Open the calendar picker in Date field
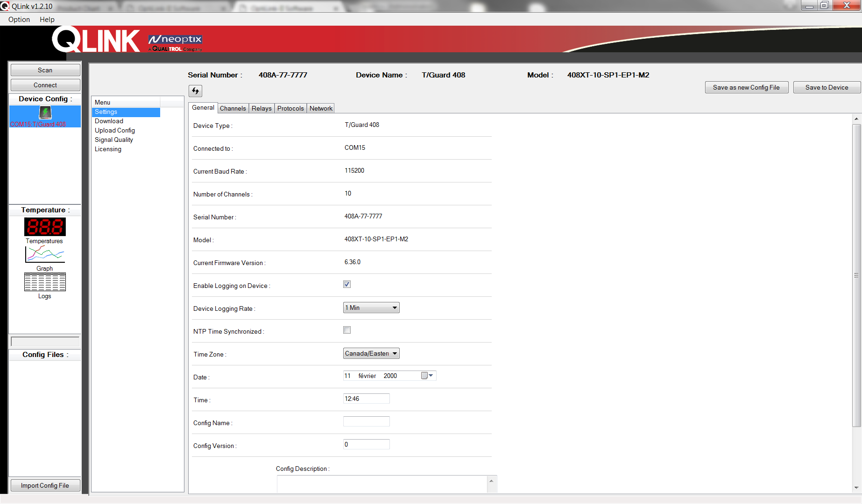Screen dimensions: 862x504 click(426, 376)
